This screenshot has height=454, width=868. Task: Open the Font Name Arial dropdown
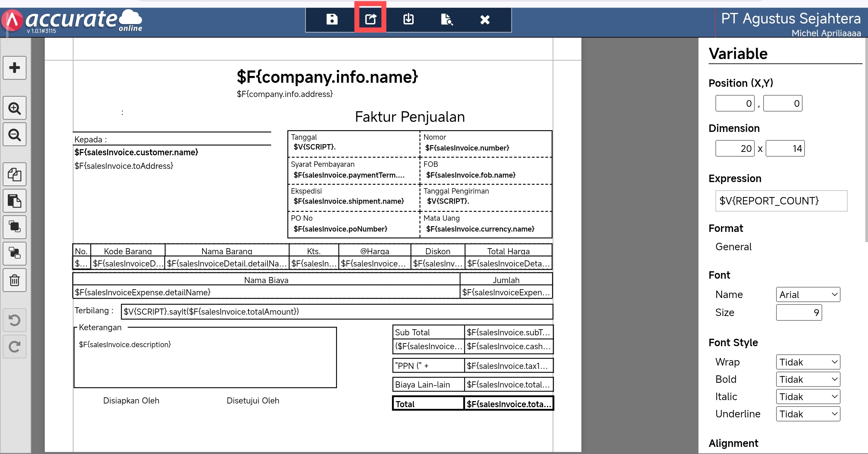coord(808,295)
